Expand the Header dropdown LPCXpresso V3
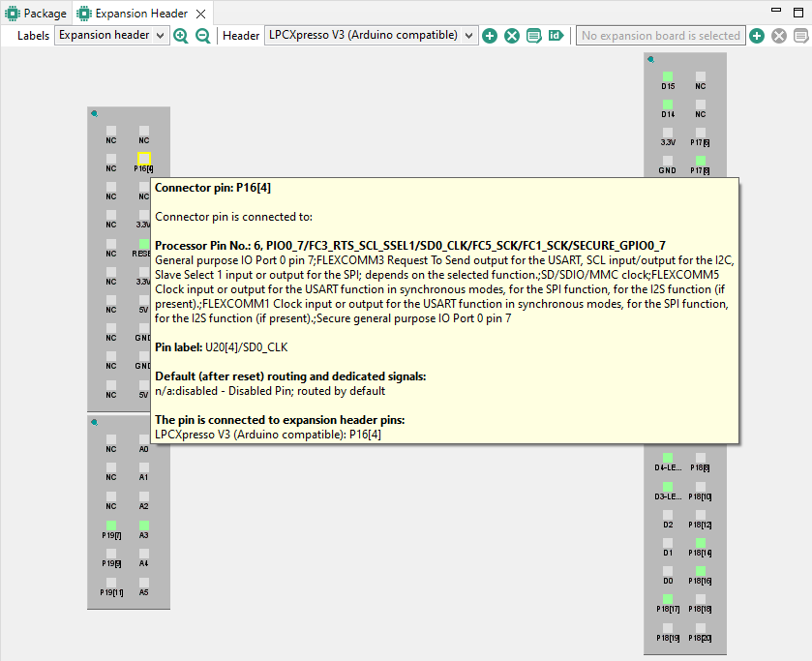This screenshot has width=812, height=661. [x=372, y=36]
